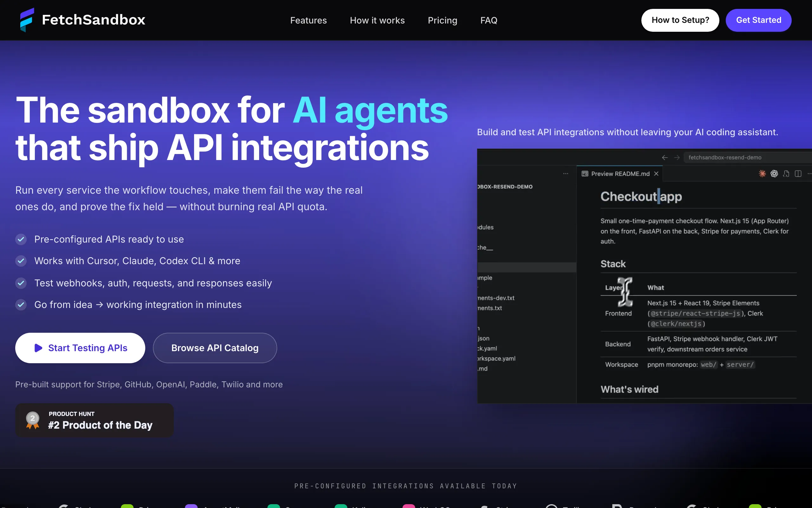Viewport: 812px width, 508px height.
Task: Click the FetchSandbox brand name text
Action: point(94,20)
